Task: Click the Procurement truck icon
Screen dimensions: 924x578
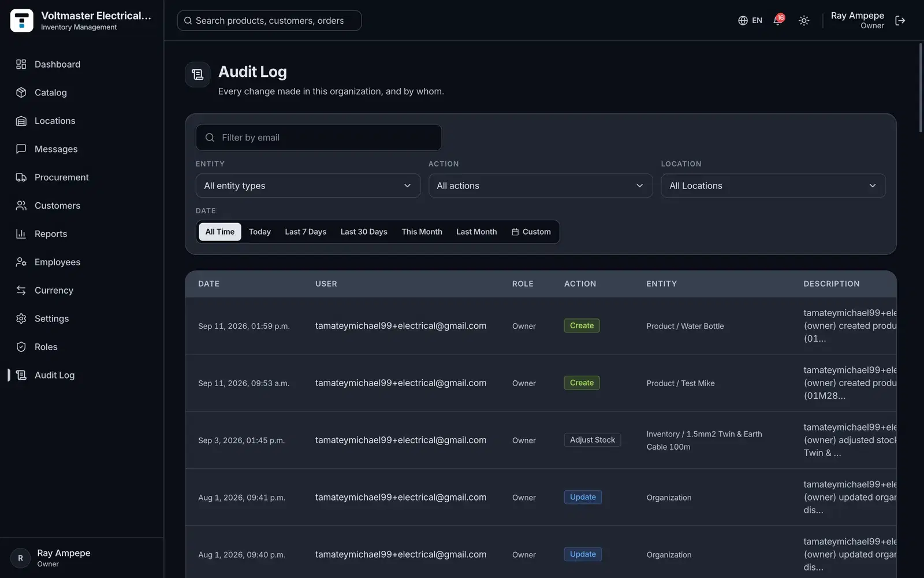Action: point(21,177)
